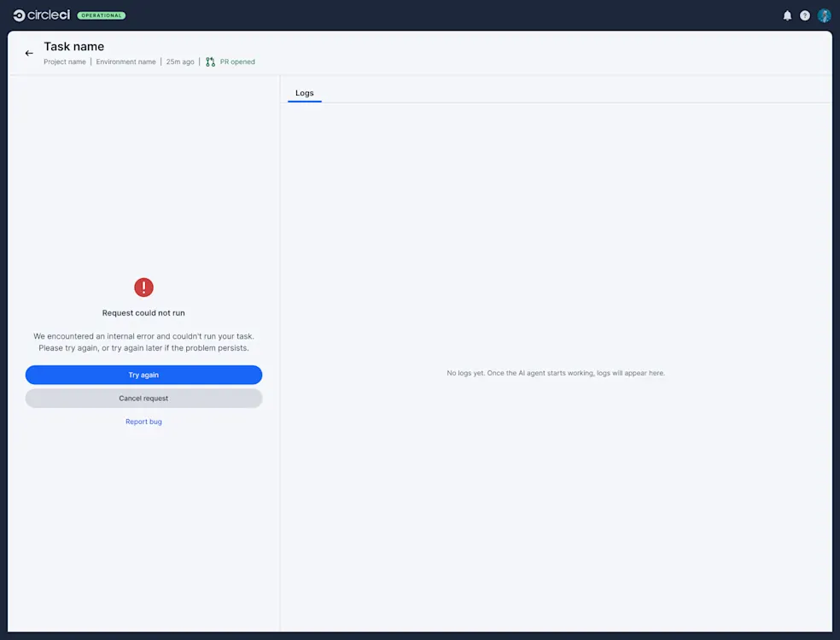Click the empty logs placeholder message
The width and height of the screenshot is (840, 640).
[x=555, y=373]
